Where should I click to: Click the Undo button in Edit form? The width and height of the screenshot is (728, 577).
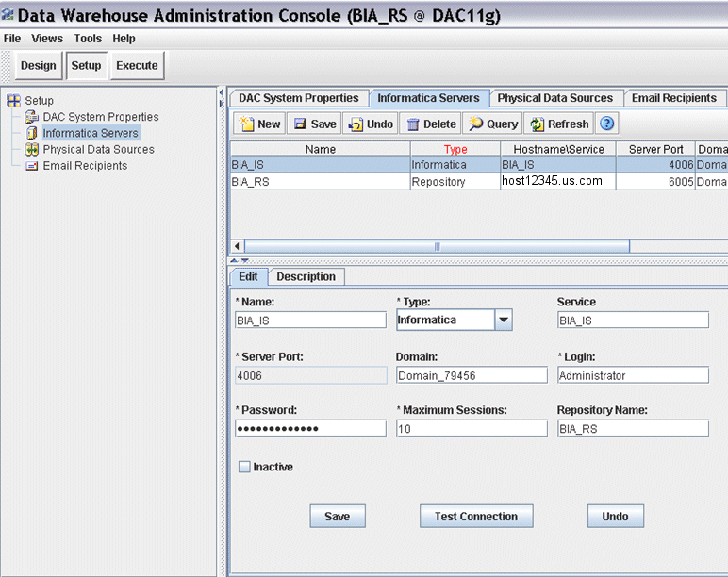coord(615,517)
